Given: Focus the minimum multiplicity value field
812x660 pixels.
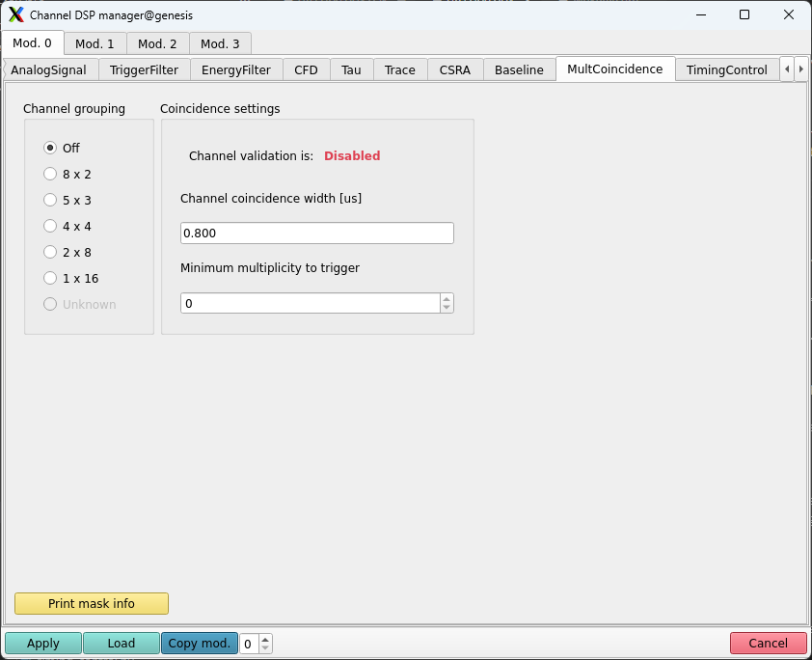Looking at the screenshot, I should [x=311, y=303].
